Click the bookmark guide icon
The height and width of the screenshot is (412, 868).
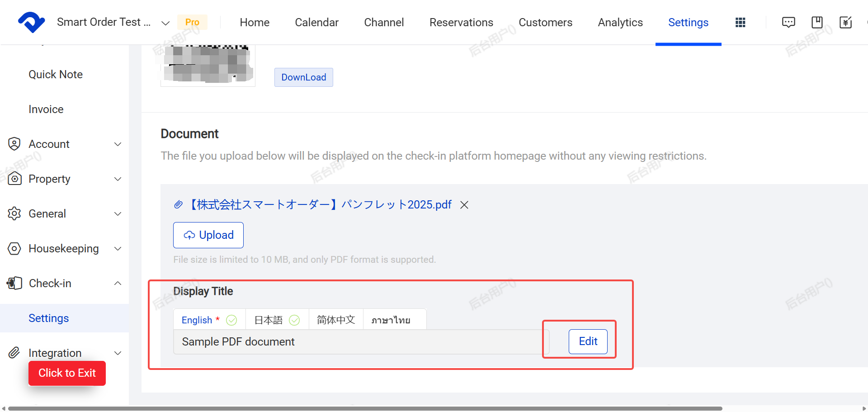(817, 23)
